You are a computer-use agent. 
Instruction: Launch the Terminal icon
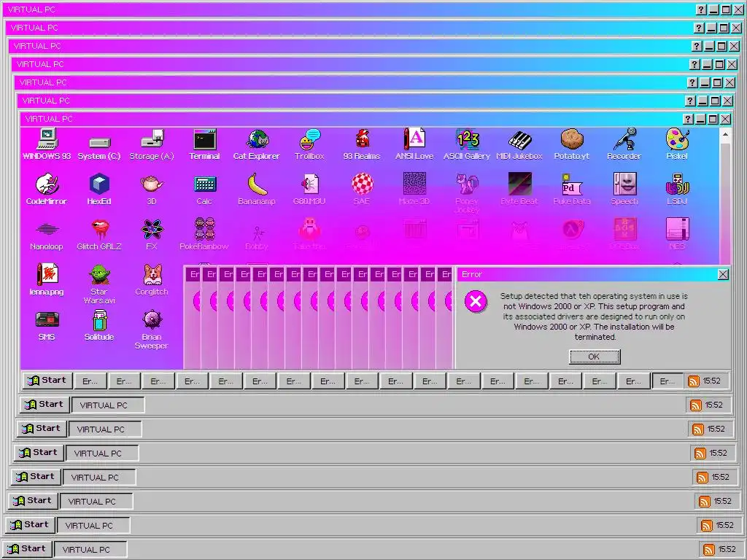[204, 144]
